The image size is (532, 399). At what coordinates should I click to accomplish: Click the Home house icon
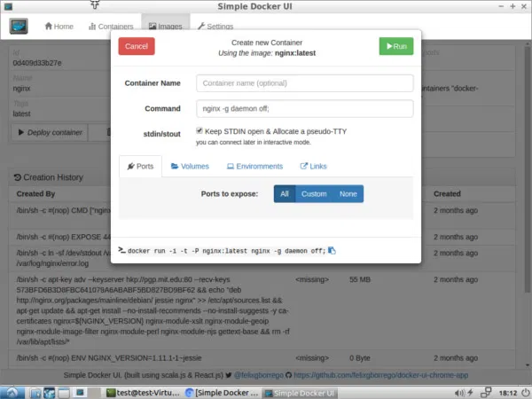(x=49, y=26)
